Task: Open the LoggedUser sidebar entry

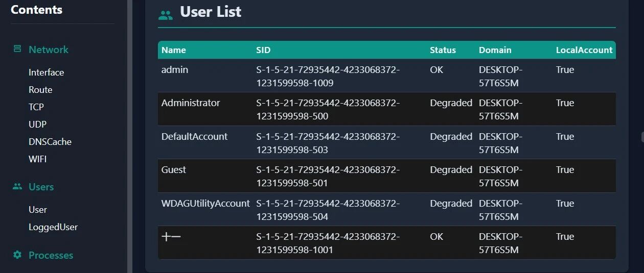Action: point(53,227)
